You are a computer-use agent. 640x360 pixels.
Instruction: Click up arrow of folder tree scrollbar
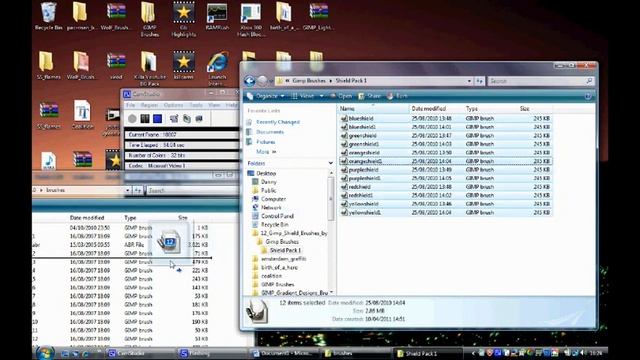click(331, 173)
